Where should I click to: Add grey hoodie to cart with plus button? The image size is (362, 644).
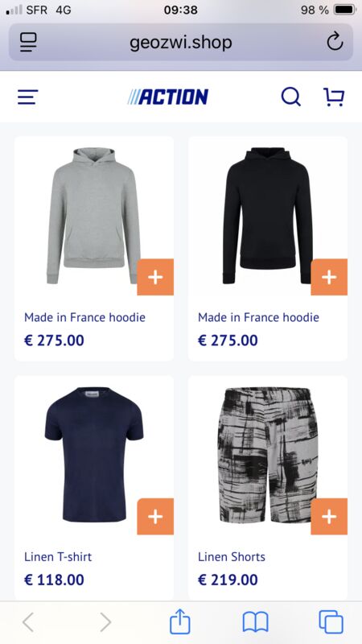click(155, 277)
